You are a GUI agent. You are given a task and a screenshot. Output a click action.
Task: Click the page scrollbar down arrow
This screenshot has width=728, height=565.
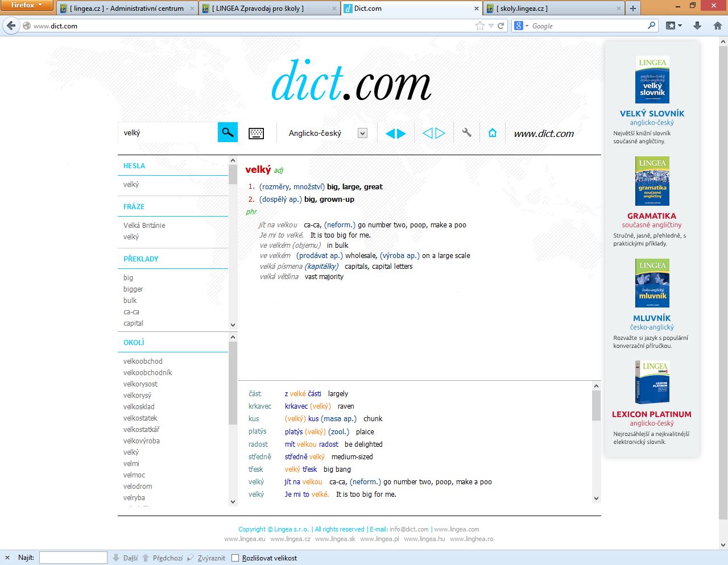[723, 545]
